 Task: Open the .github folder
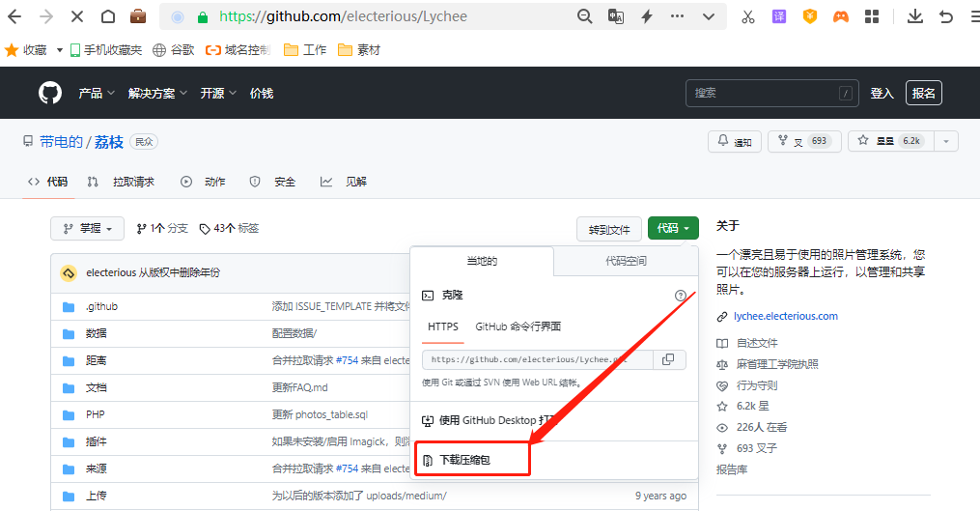tap(102, 306)
